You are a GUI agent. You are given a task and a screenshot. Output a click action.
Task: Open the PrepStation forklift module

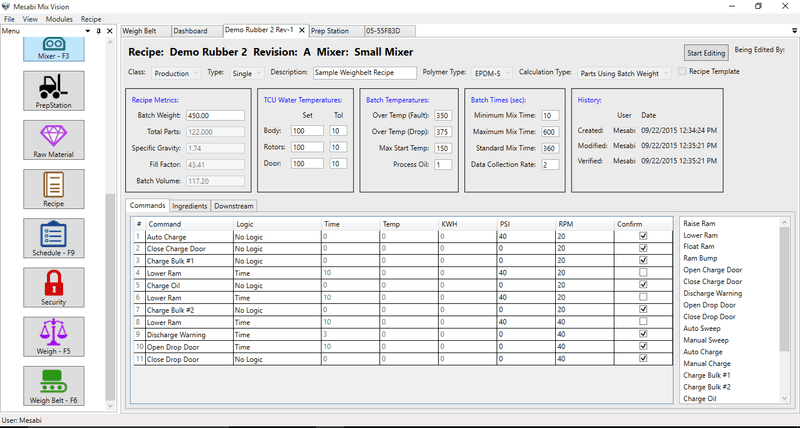coord(54,91)
